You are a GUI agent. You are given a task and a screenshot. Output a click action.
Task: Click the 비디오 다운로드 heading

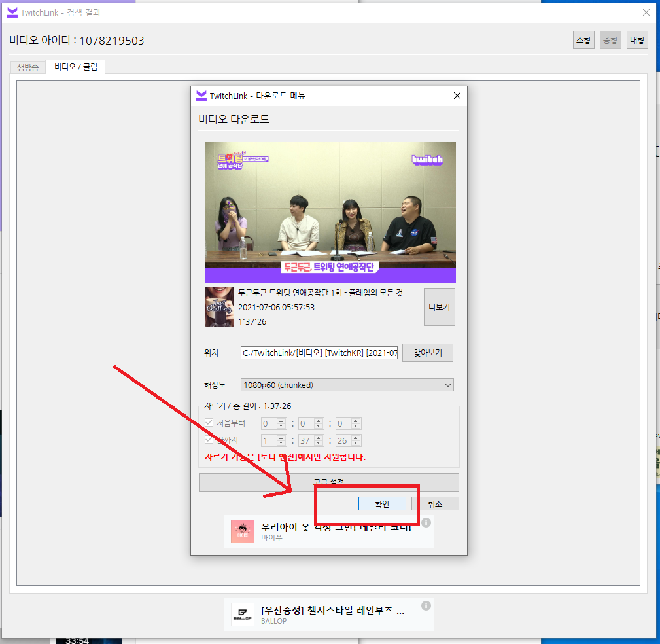[234, 119]
